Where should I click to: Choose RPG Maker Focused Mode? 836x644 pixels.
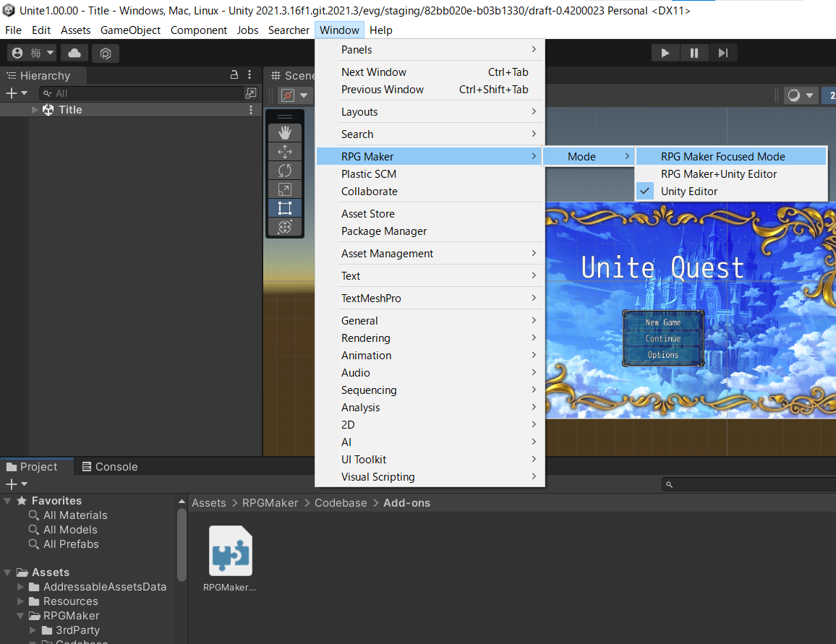[x=731, y=157]
